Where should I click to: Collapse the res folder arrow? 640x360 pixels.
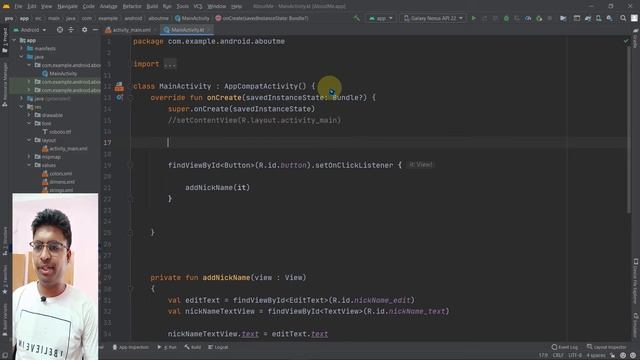(22, 107)
